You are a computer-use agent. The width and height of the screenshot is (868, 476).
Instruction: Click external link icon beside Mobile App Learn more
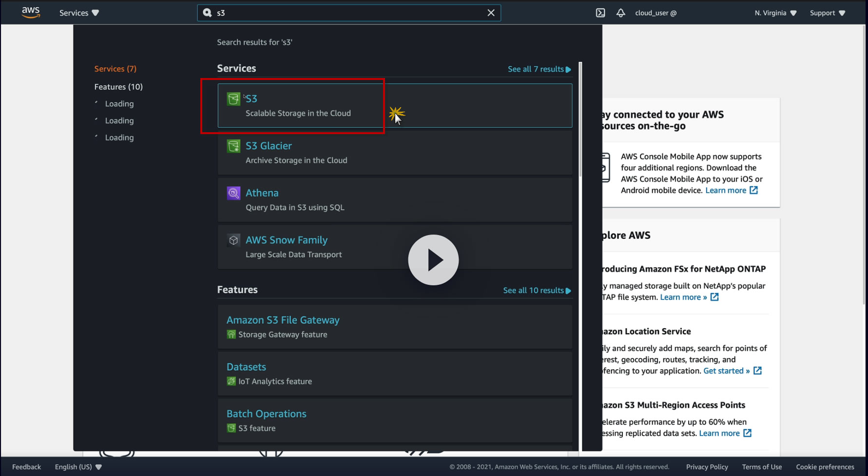pyautogui.click(x=753, y=190)
